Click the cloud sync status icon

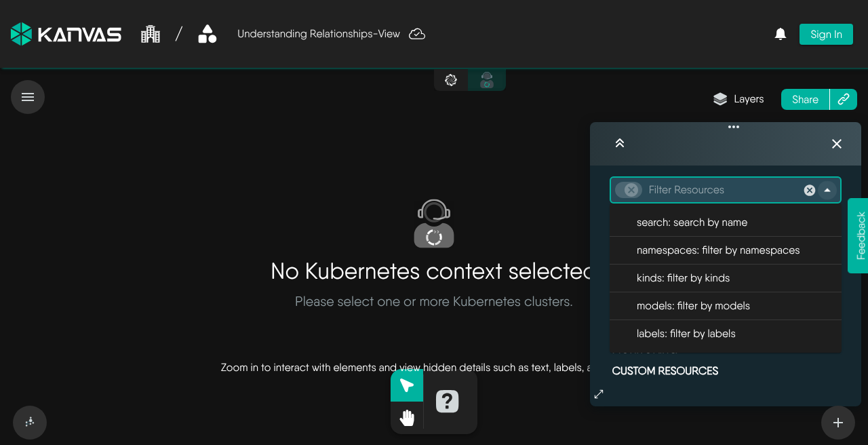pos(417,34)
